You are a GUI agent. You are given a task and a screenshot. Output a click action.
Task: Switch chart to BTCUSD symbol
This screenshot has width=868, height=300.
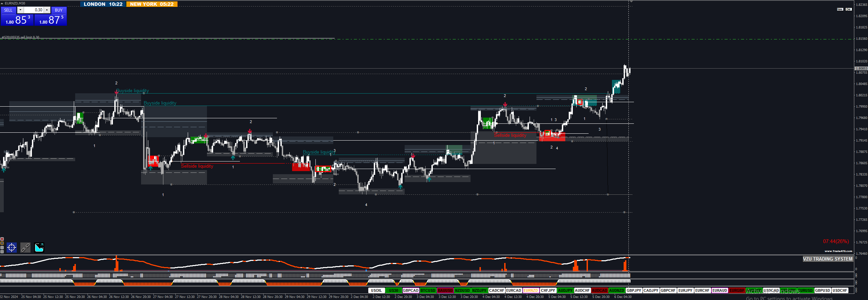click(x=428, y=290)
